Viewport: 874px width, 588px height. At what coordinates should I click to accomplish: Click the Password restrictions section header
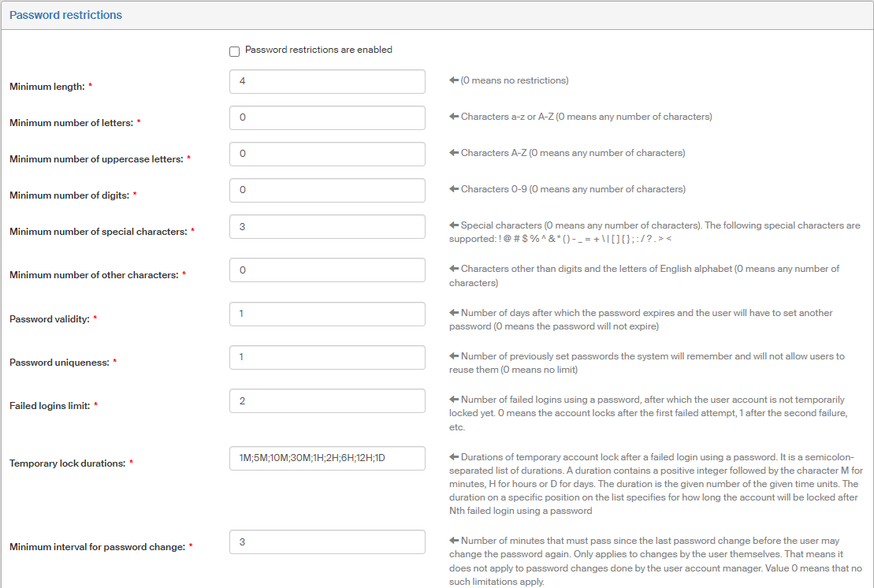(65, 15)
